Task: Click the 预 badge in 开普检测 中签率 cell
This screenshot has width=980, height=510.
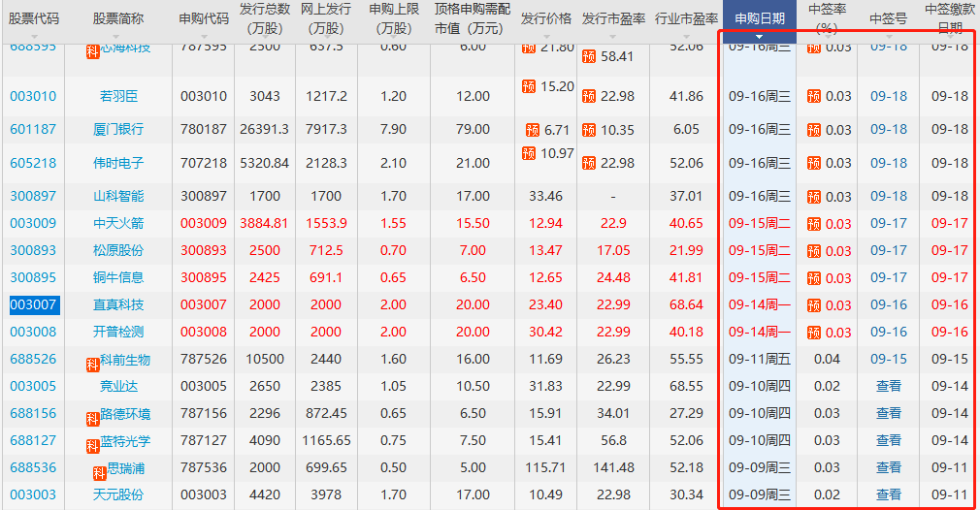Action: 814,333
